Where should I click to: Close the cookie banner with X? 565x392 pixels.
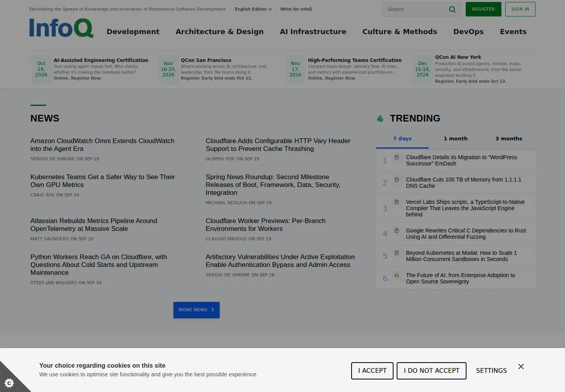point(521,367)
